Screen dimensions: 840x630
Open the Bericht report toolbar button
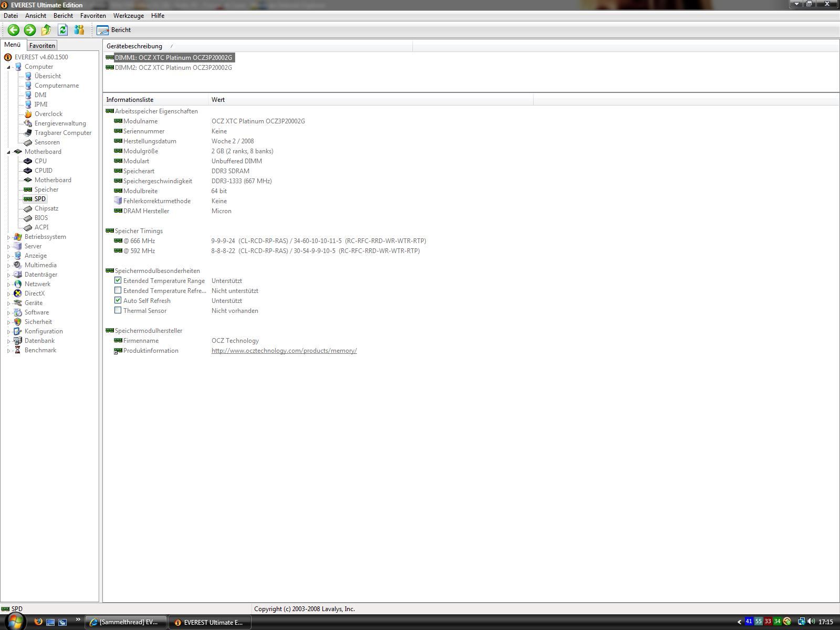point(114,30)
